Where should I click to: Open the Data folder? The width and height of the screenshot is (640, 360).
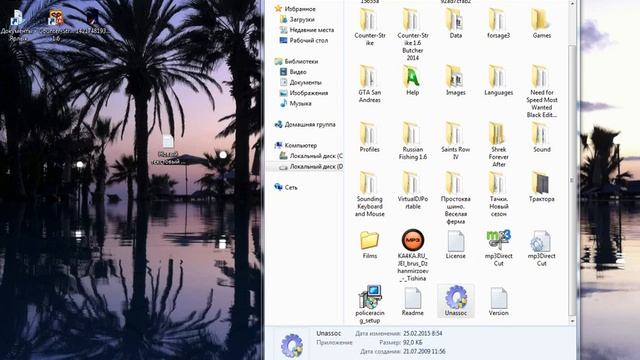pos(456,22)
